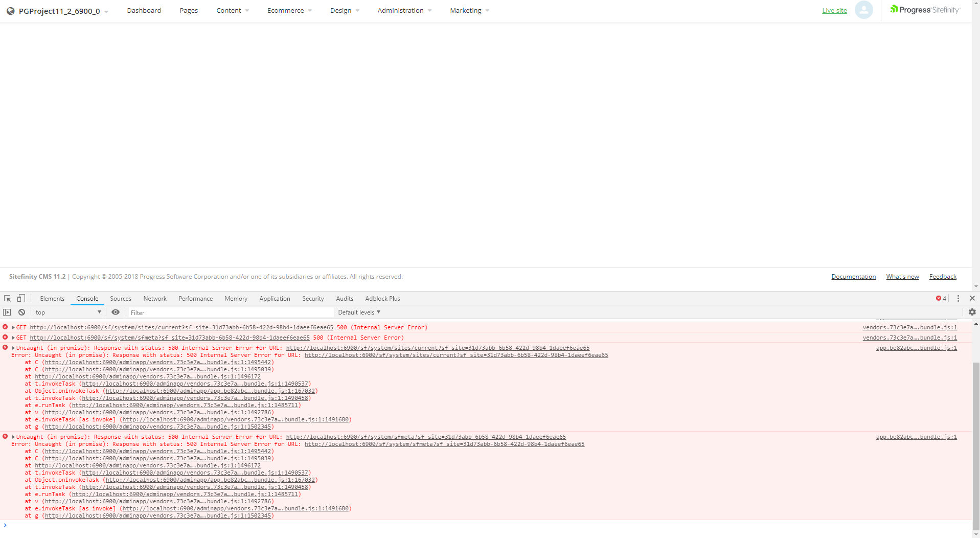Click the Live site link
Viewport: 980px width, 538px height.
[834, 10]
